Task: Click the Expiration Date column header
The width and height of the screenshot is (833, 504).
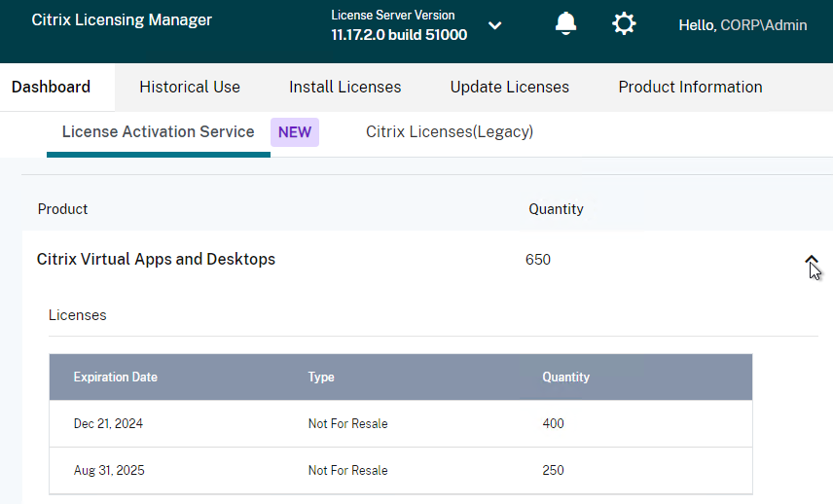Action: (x=115, y=378)
